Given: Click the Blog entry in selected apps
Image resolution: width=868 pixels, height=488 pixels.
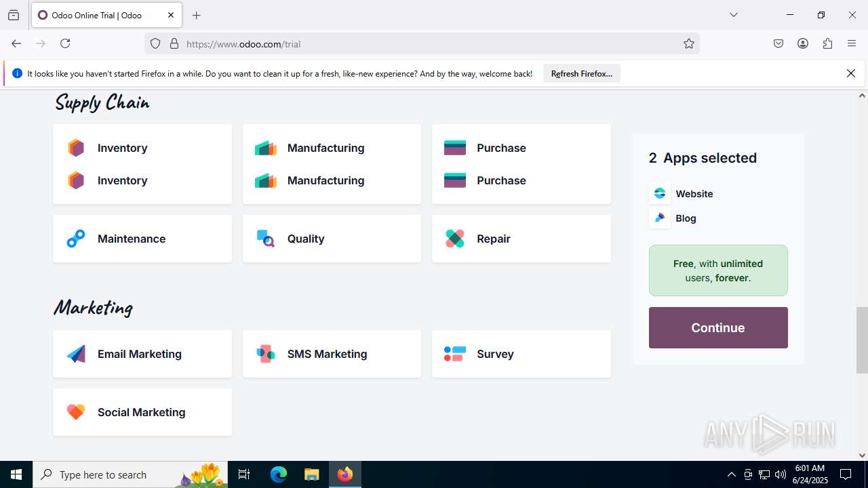Looking at the screenshot, I should pyautogui.click(x=673, y=218).
